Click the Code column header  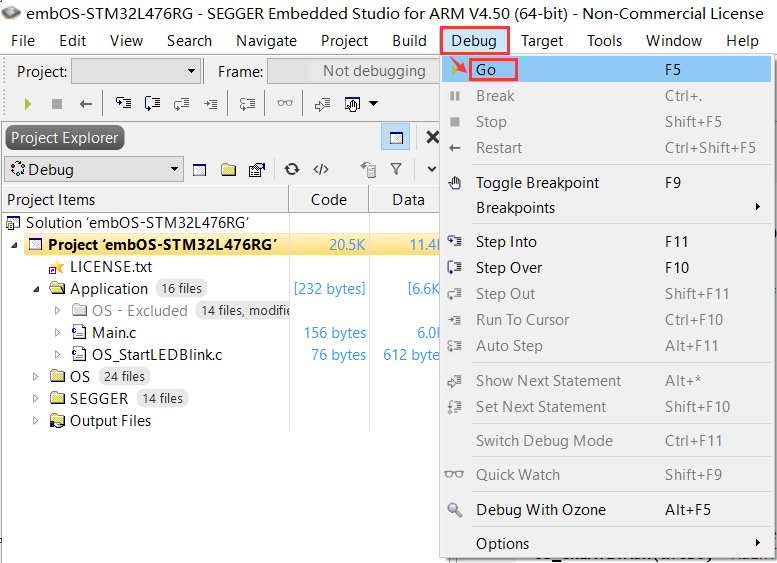pos(329,199)
